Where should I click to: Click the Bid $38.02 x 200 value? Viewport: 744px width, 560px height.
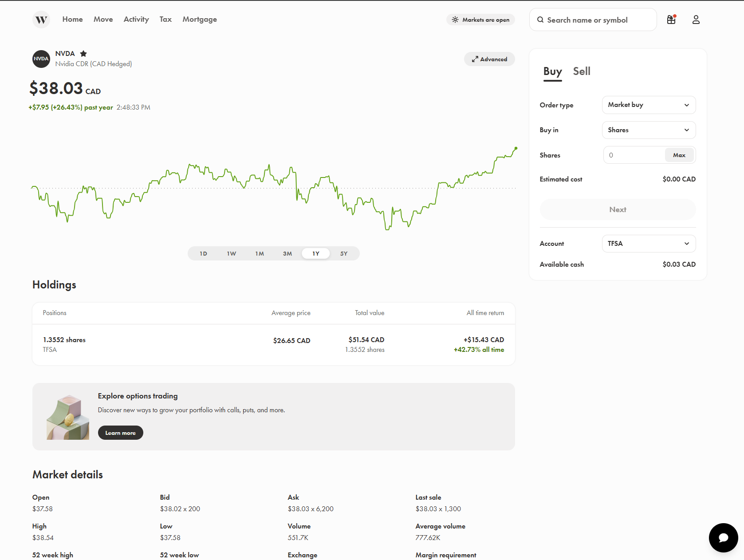coord(180,509)
